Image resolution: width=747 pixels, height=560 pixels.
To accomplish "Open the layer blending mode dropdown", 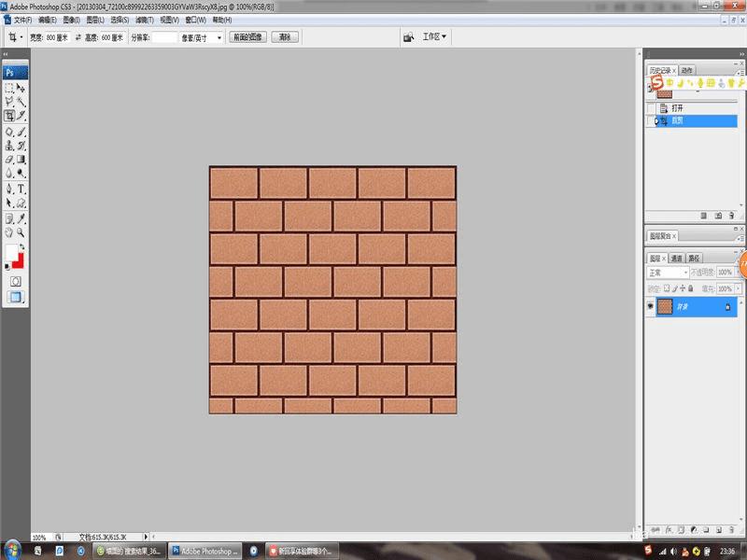I will (669, 273).
